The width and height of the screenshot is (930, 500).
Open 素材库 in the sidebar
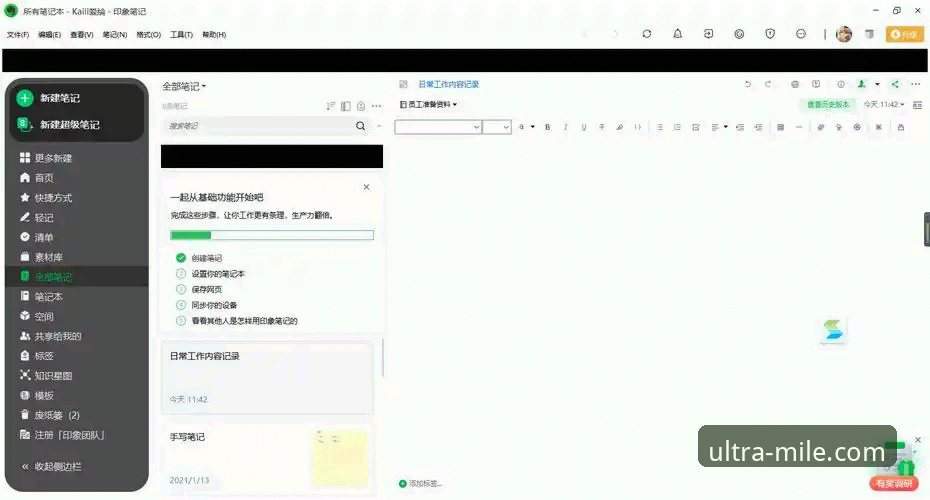41,257
